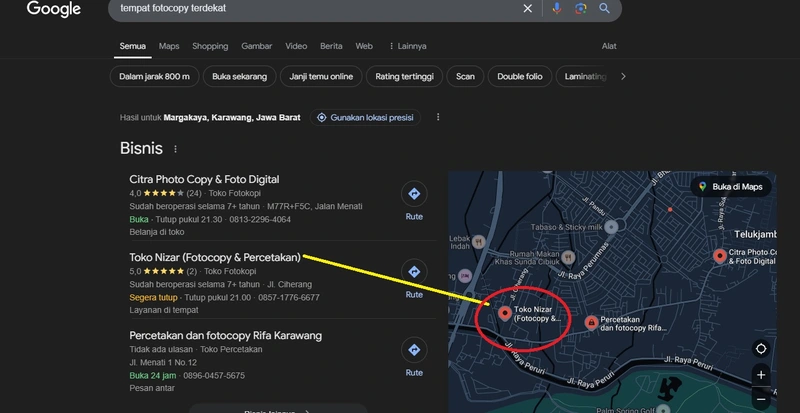Switch to the Shopping tab
Image resolution: width=800 pixels, height=413 pixels.
pos(210,46)
